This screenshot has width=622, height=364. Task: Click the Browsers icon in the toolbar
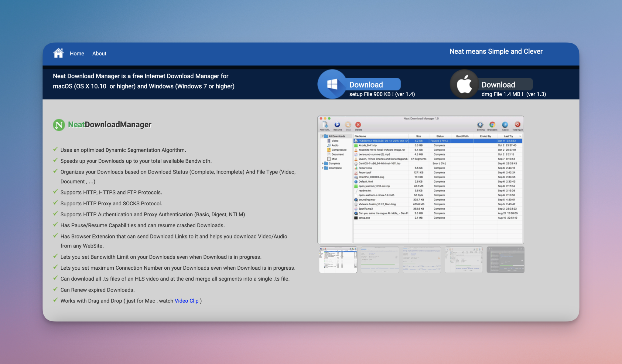(x=492, y=125)
